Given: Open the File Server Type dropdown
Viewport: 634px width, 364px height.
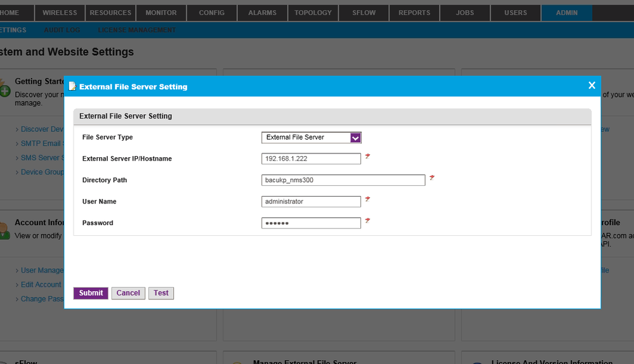Looking at the screenshot, I should (311, 138).
